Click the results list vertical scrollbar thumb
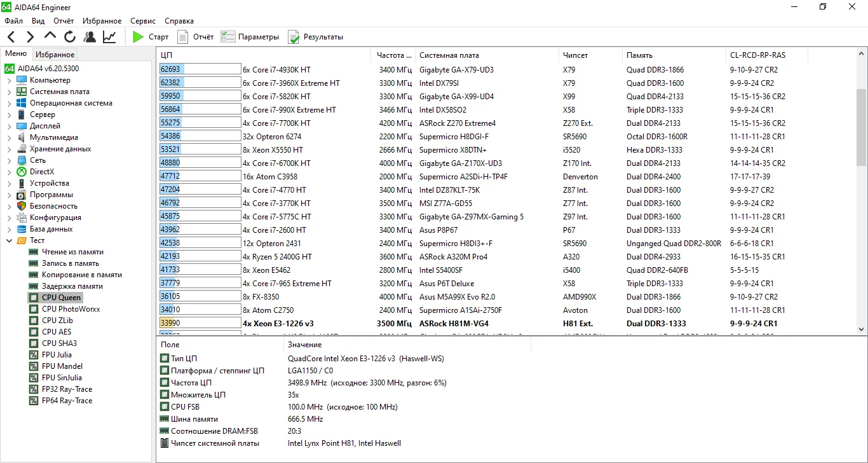Image resolution: width=868 pixels, height=463 pixels. [862, 127]
